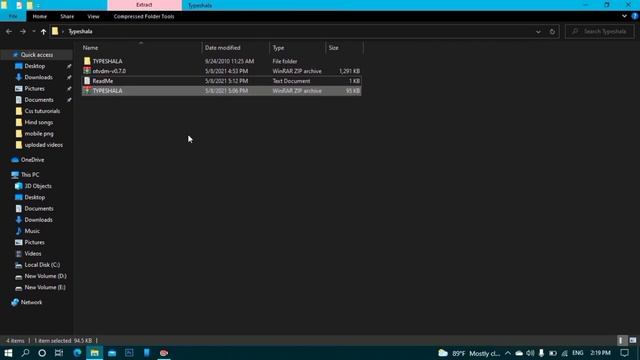
Task: Go up one folder level
Action: (43, 31)
